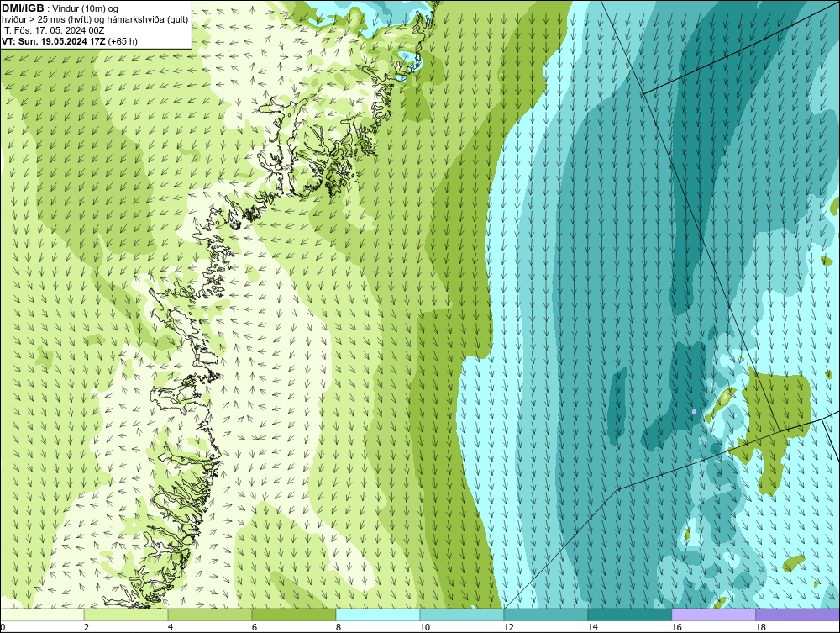
Task: Click the 16–18 m/s lavender legend swatch
Action: click(x=713, y=615)
